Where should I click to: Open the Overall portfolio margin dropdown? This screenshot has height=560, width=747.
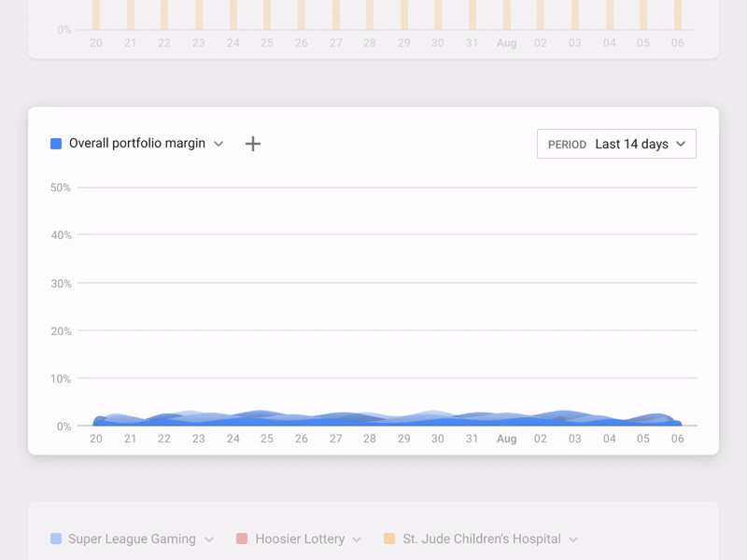pos(218,144)
